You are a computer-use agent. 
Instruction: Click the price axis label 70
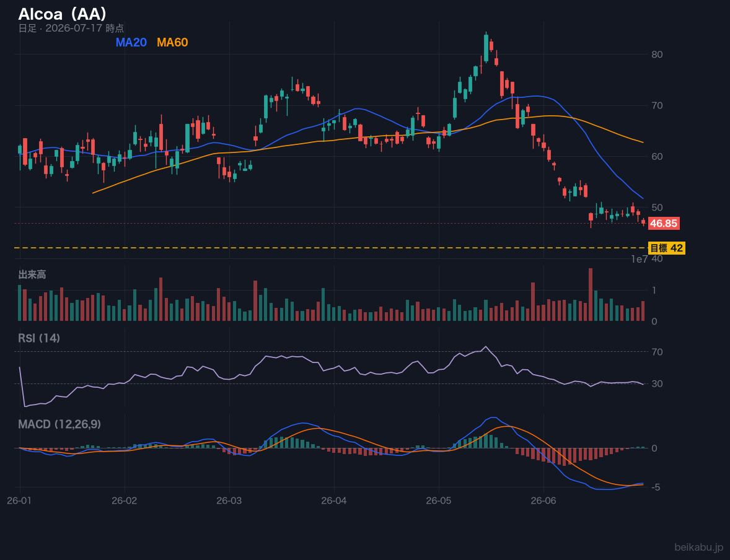coord(657,106)
